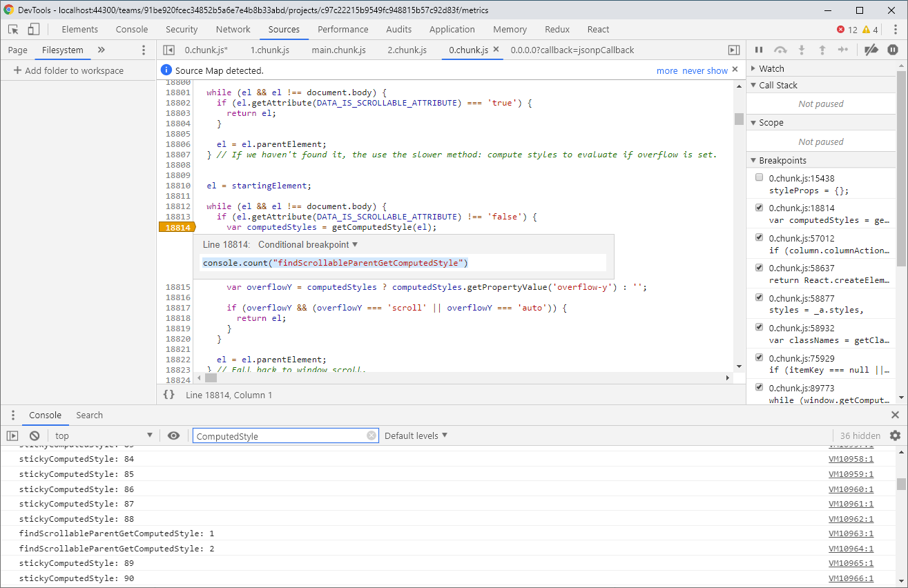Image resolution: width=908 pixels, height=588 pixels.
Task: Click the more link in infobar
Action: pos(667,70)
